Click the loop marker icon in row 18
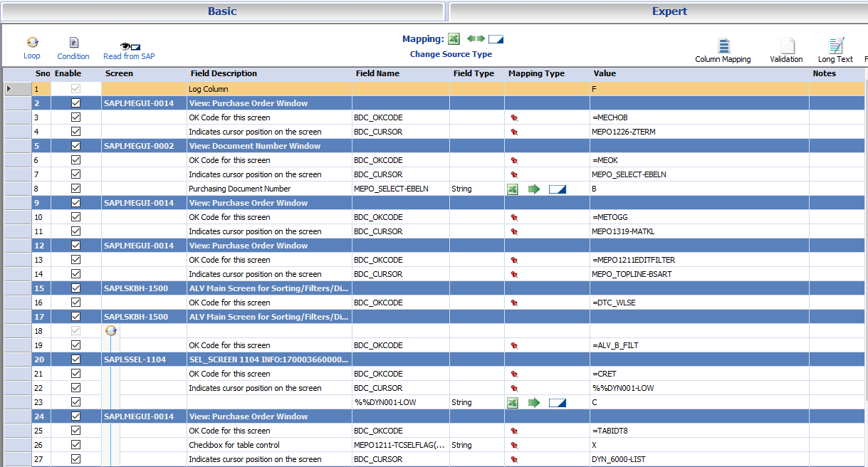868x467 pixels. click(x=110, y=331)
